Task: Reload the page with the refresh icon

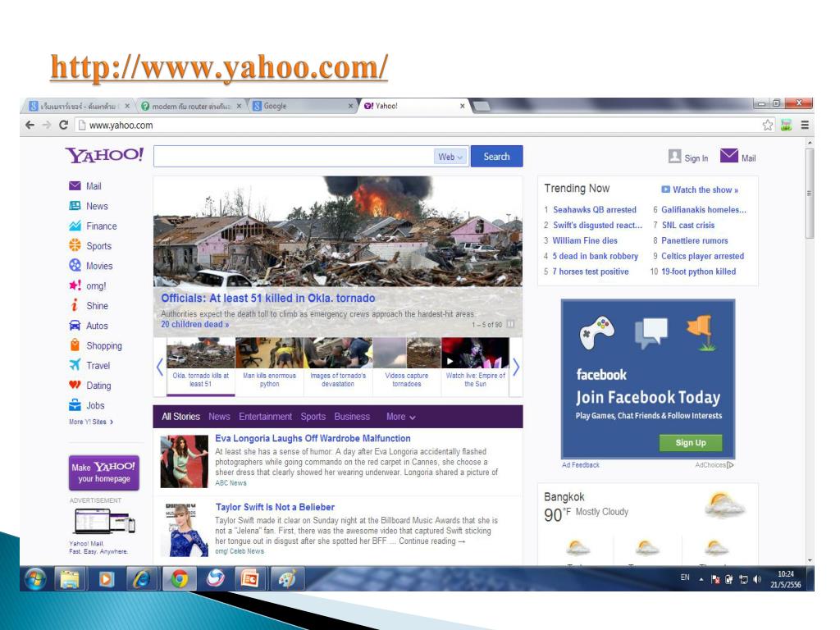Action: (63, 125)
